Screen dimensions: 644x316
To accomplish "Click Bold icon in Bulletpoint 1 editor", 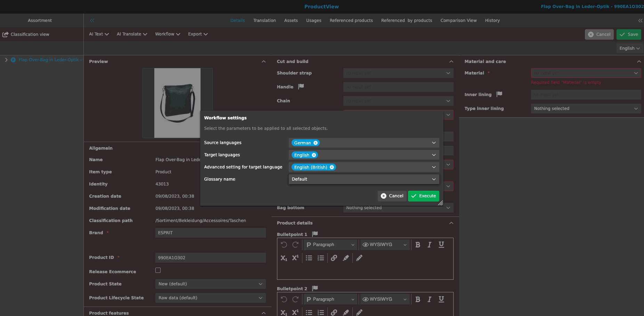I will point(418,245).
